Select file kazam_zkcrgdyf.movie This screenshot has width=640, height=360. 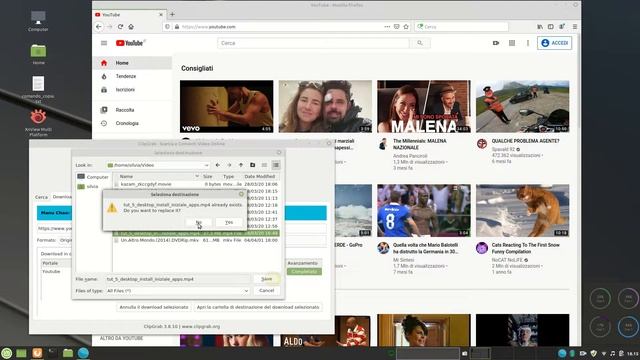196,184
